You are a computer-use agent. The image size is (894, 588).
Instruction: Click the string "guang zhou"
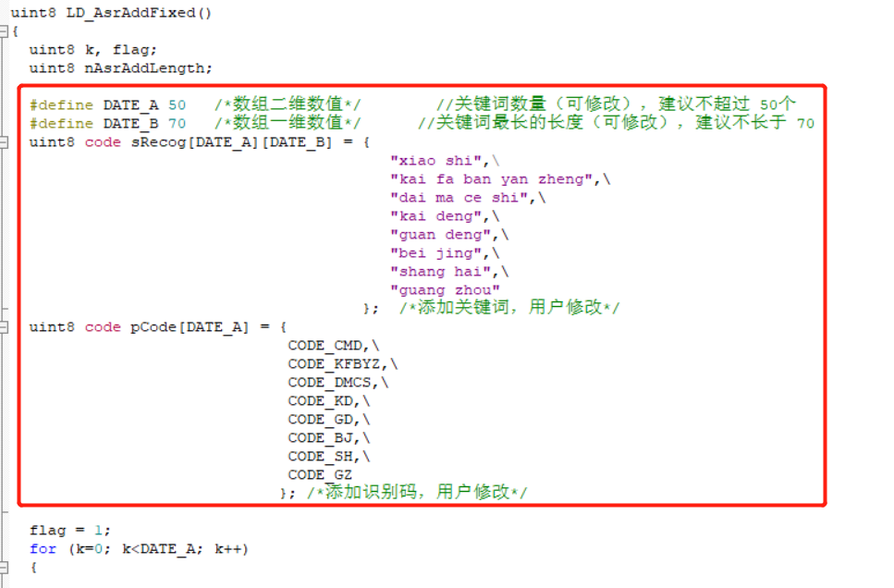tap(445, 289)
